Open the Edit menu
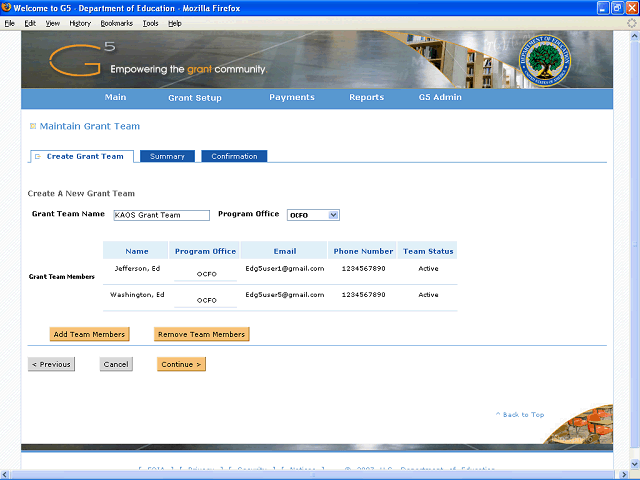 (30, 23)
